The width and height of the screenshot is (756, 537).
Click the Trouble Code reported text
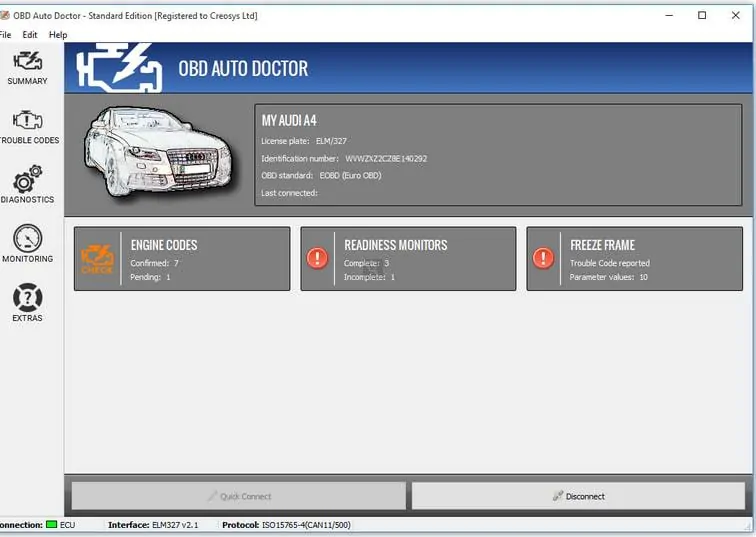tap(610, 263)
